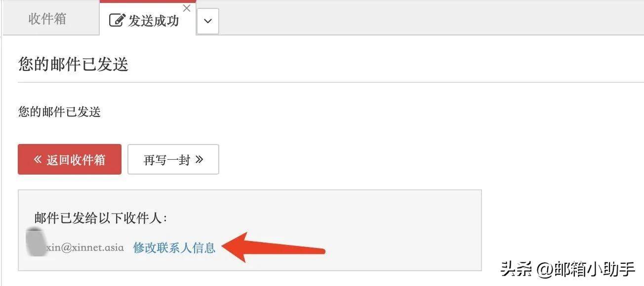Click the divider line under the heading

[x=331, y=82]
